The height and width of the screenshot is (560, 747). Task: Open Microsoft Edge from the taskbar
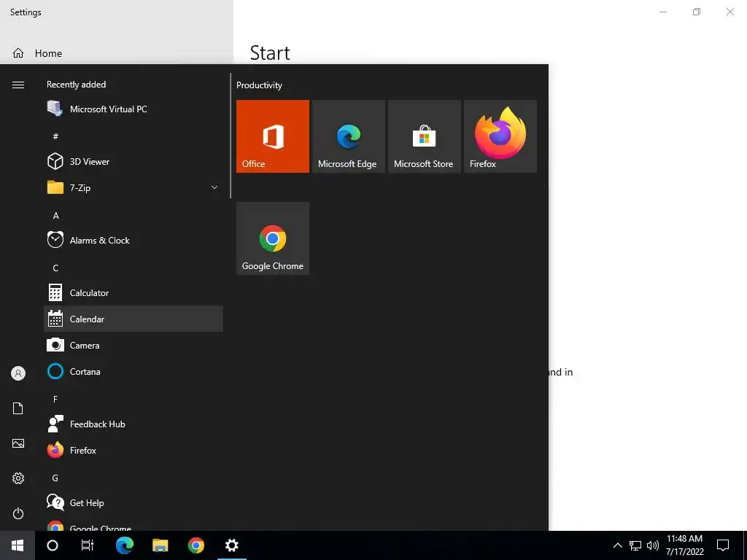click(x=125, y=545)
